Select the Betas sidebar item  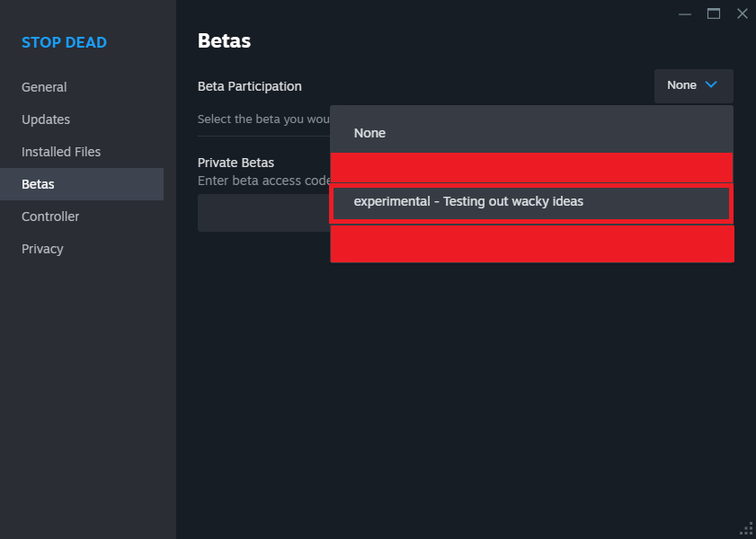click(38, 184)
